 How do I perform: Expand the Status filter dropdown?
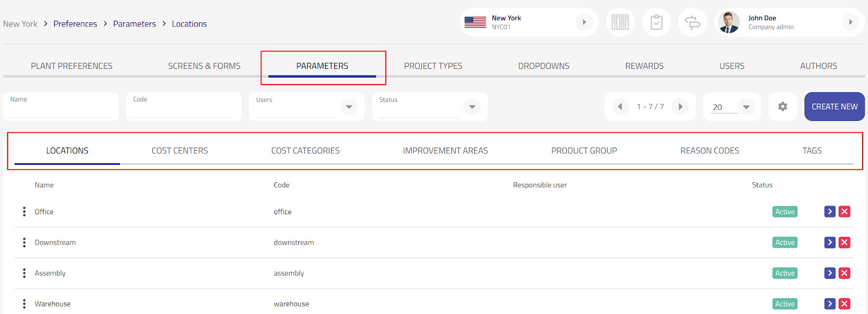[472, 107]
